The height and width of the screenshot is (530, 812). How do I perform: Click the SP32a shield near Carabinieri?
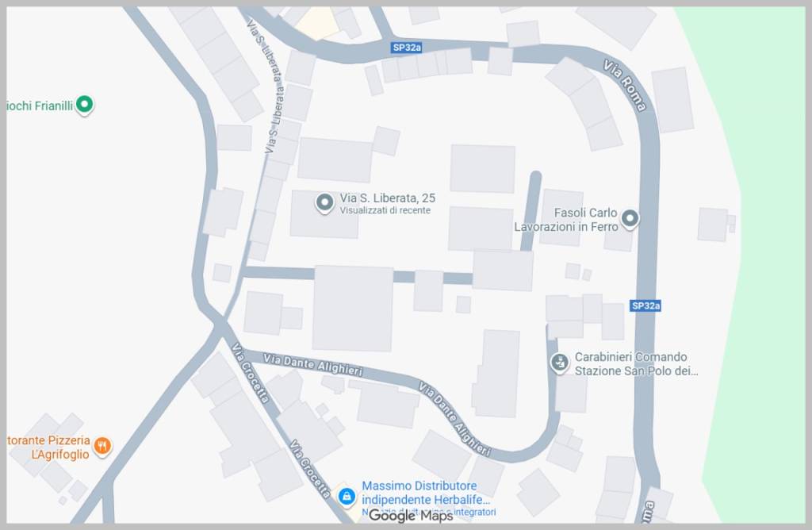pyautogui.click(x=645, y=305)
